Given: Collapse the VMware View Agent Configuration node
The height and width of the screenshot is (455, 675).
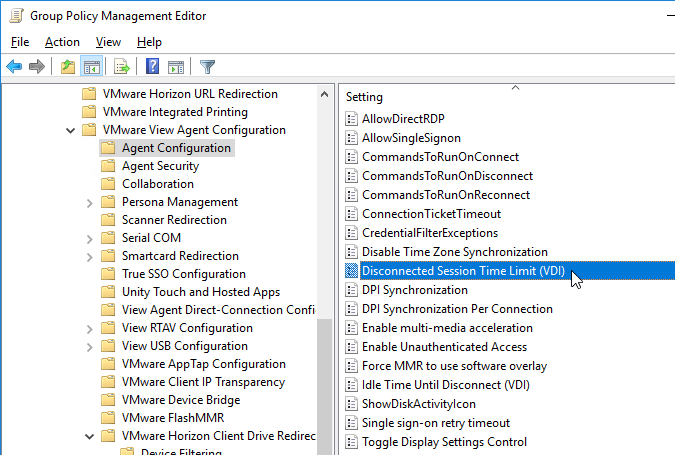Looking at the screenshot, I should [x=71, y=130].
